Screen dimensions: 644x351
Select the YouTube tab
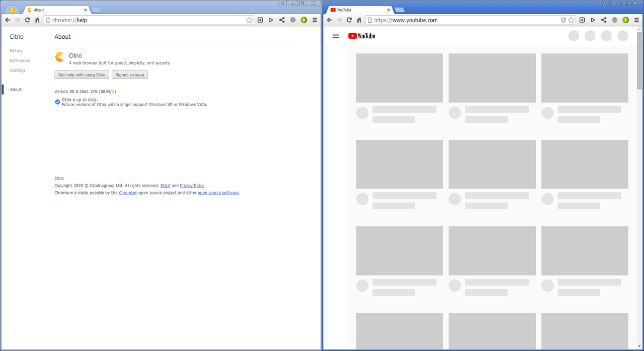coord(359,10)
